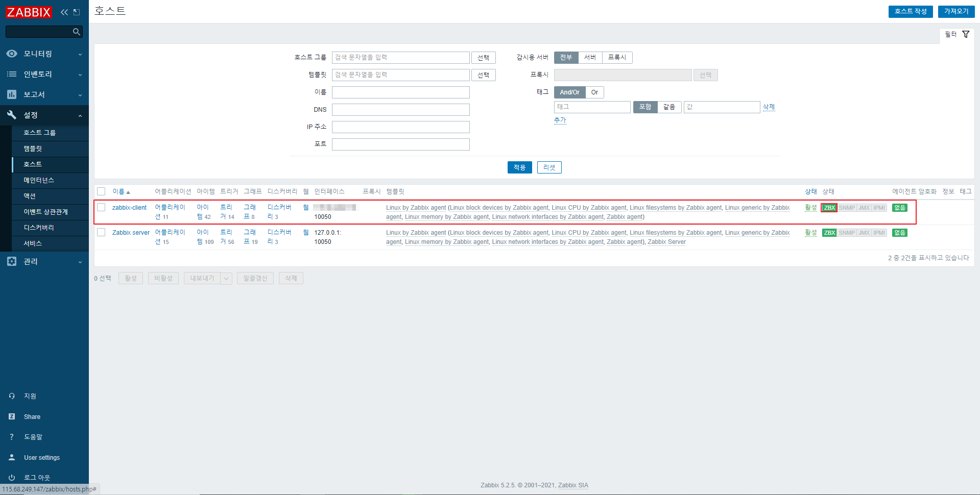Image resolution: width=980 pixels, height=495 pixels.
Task: Hide the sidebar using the square icon
Action: (77, 12)
